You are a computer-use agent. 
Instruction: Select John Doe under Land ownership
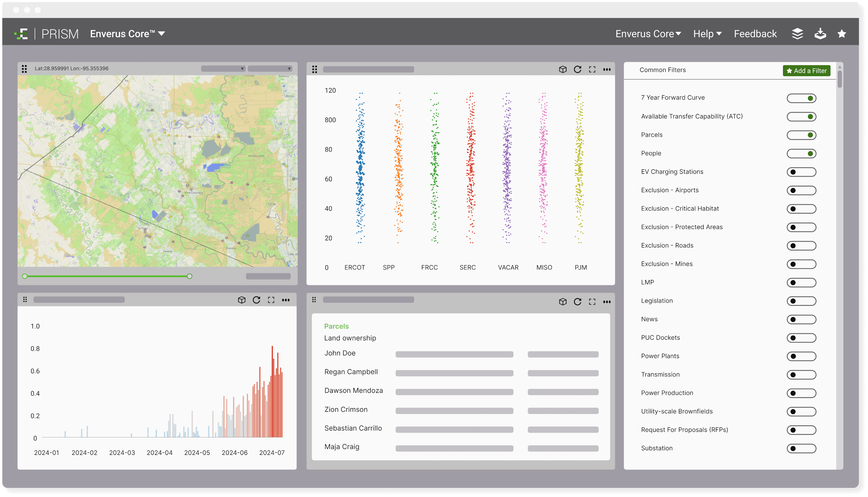coord(340,353)
